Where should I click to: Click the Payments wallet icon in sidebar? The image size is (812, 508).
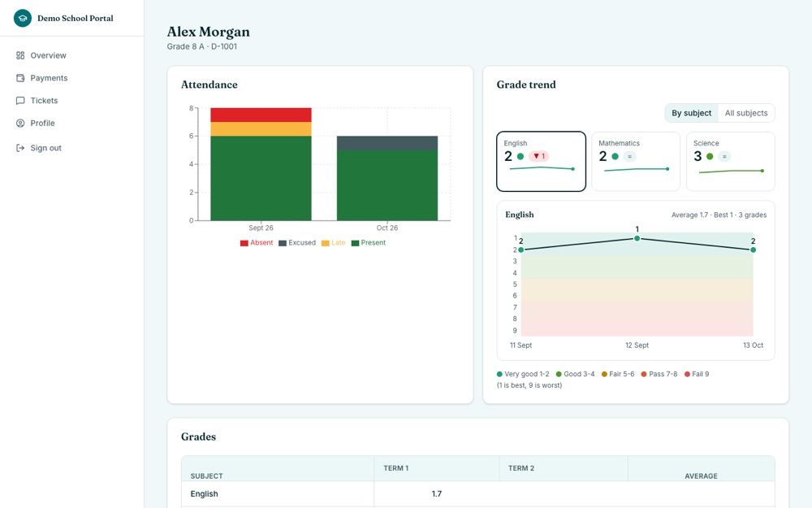20,78
